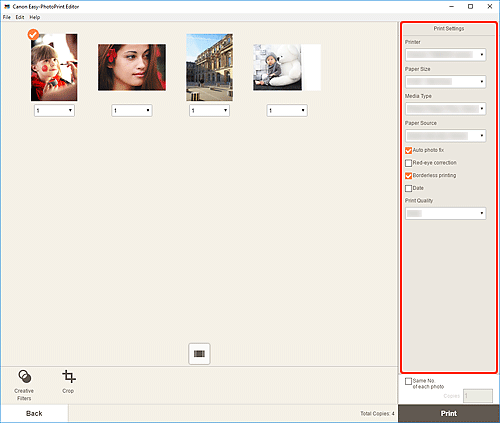Go Back to previous screen
The image size is (500, 423).
click(34, 413)
